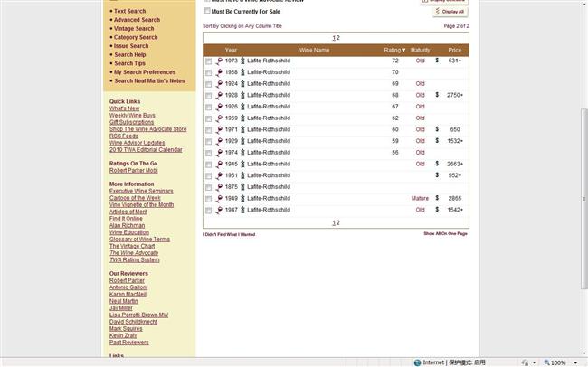Click the Display All button
588x367 pixels.
point(450,12)
